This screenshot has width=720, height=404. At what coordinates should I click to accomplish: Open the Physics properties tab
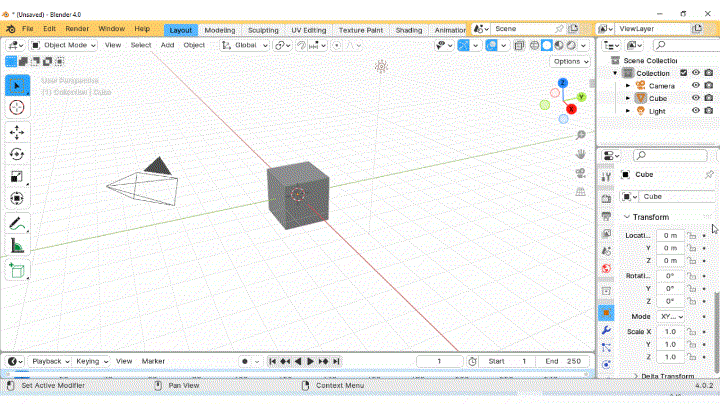606,365
